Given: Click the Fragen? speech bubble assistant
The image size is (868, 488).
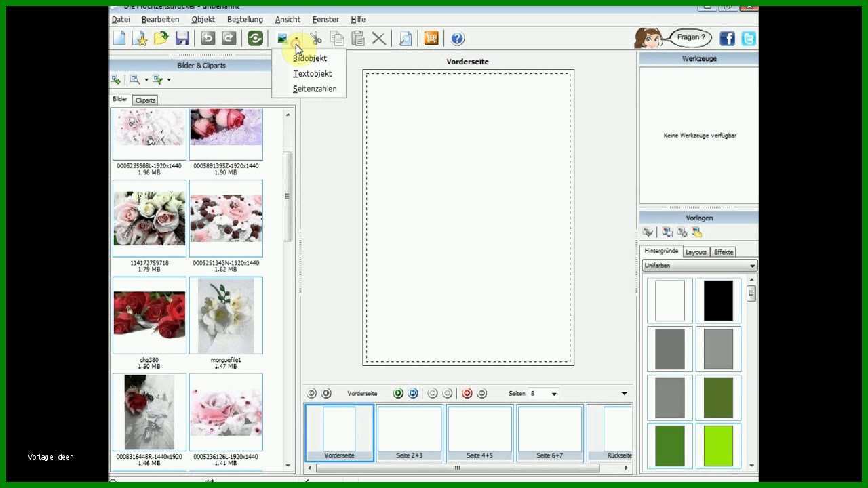Looking at the screenshot, I should click(691, 37).
